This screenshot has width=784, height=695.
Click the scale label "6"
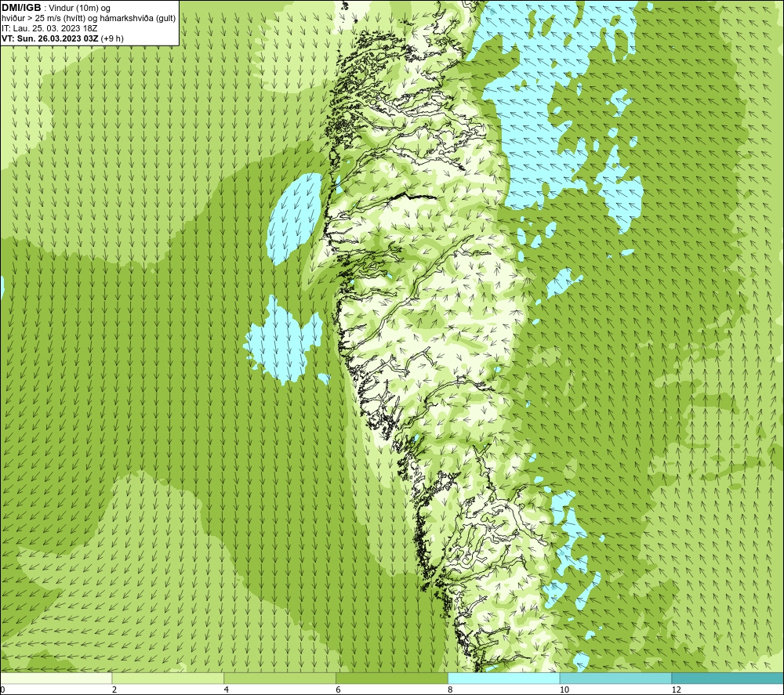[339, 690]
